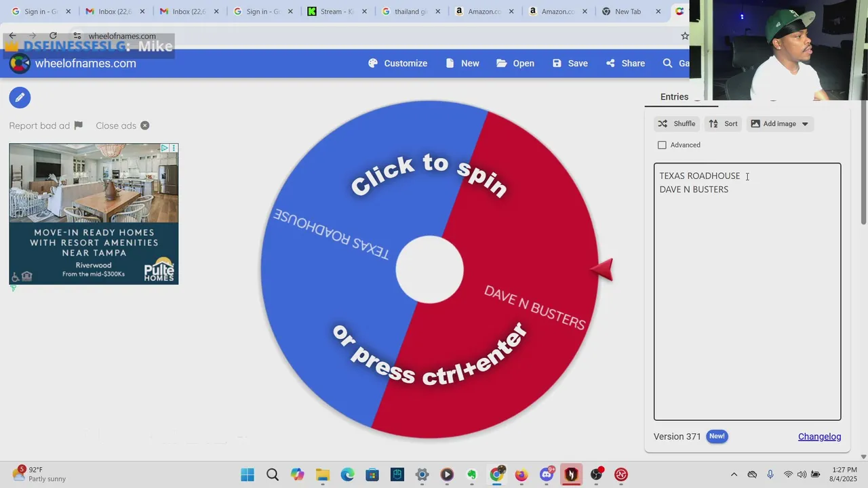
Task: Switch to the thailand Google tab
Action: [x=411, y=12]
